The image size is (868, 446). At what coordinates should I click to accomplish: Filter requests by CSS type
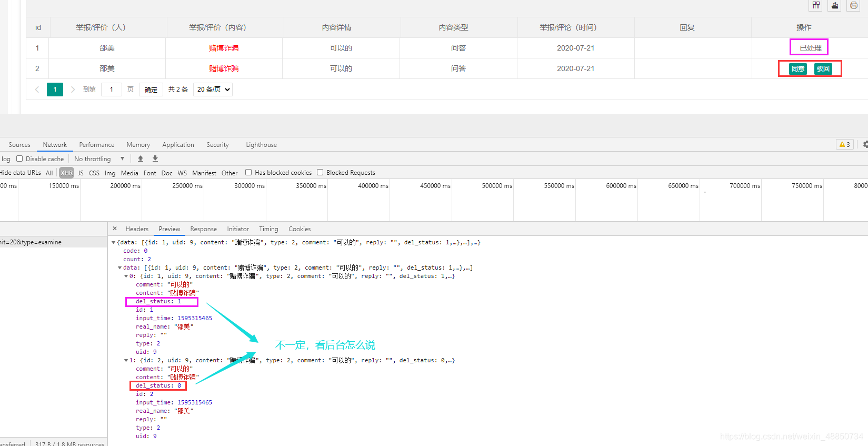94,173
